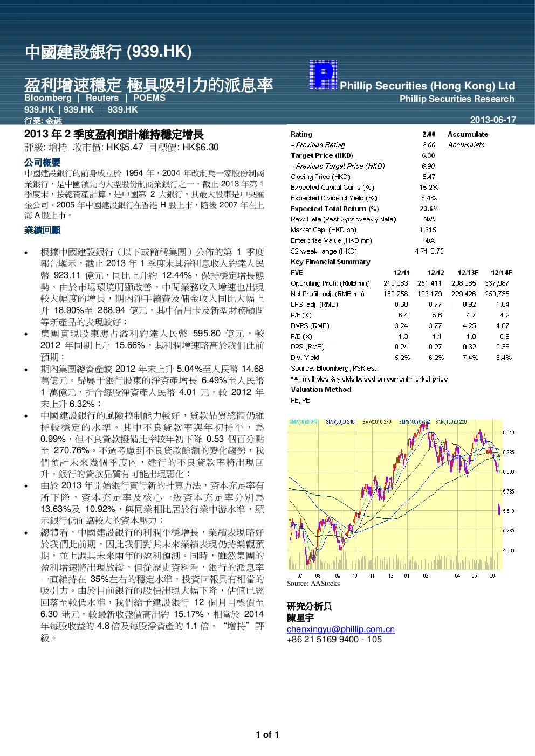Click Source: Bloomberg, PSR est. note
535x756 pixels.
pyautogui.click(x=334, y=368)
